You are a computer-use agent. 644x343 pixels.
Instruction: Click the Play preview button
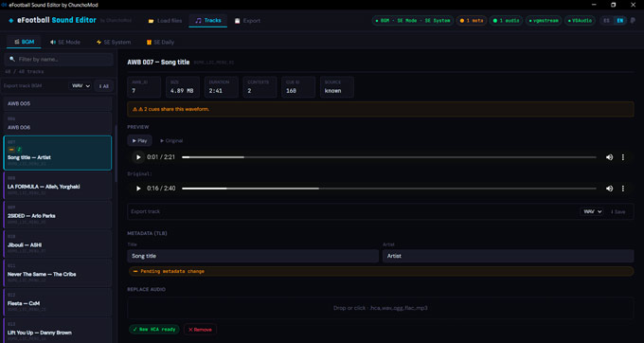(139, 140)
